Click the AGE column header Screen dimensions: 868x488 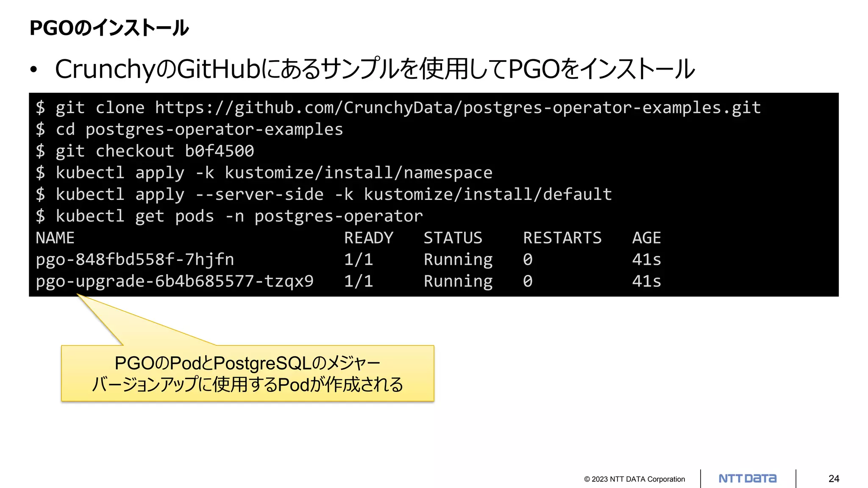coord(647,238)
